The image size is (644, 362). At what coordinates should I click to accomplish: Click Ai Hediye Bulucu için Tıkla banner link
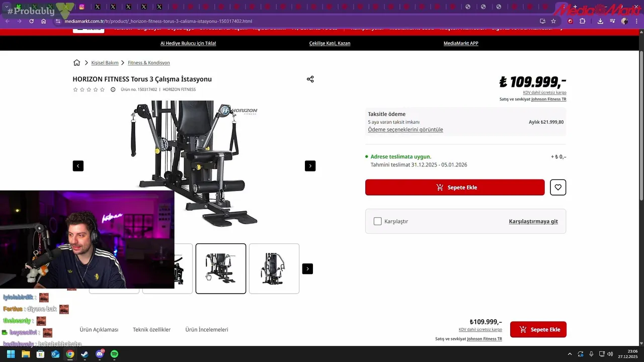click(188, 43)
